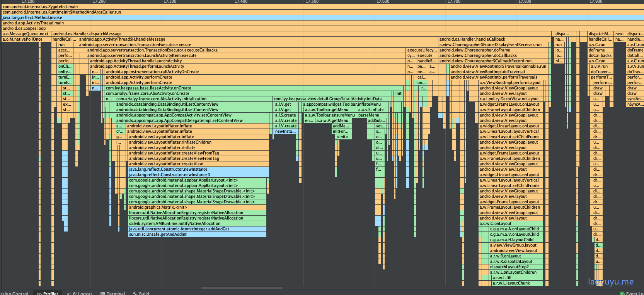This screenshot has width=644, height=295.
Task: Select the c.g.a.m.a.H.layoutChild bar
Action: click(516, 240)
